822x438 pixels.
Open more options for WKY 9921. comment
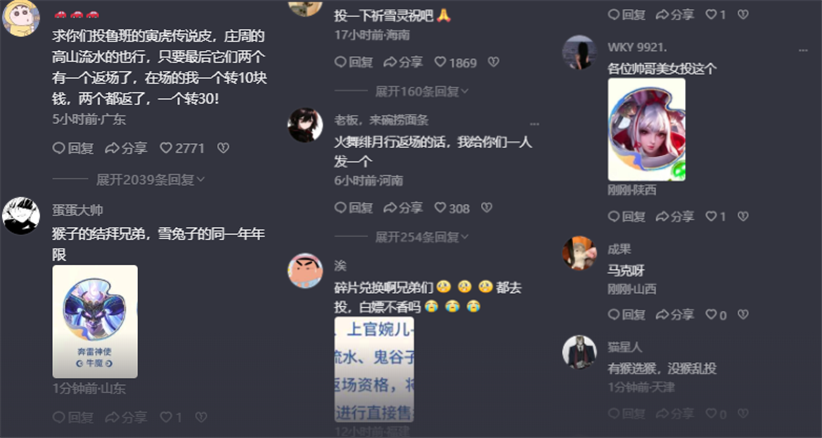(x=803, y=50)
